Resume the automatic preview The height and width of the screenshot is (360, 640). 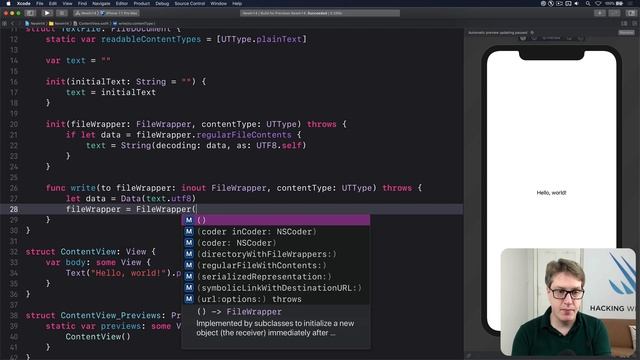[627, 32]
